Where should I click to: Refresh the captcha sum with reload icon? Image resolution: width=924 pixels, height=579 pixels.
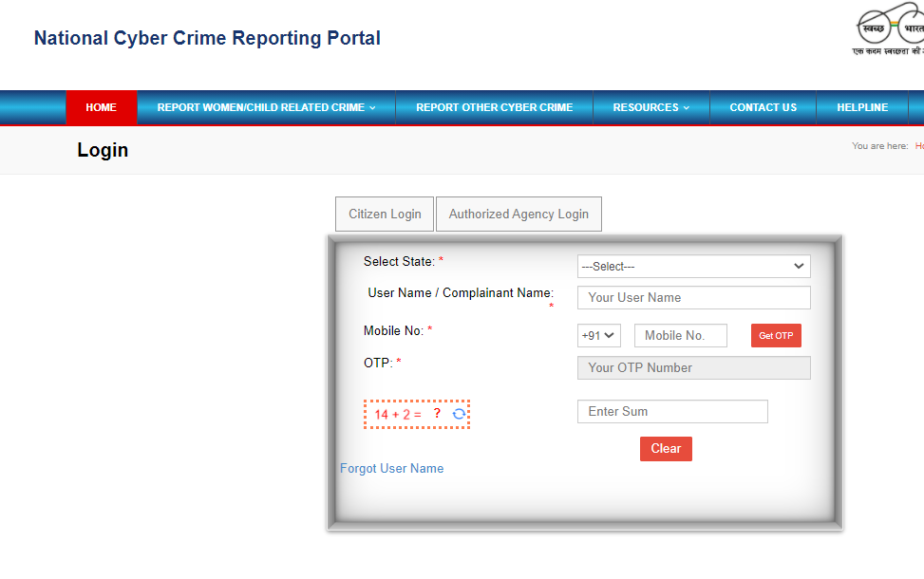point(459,414)
